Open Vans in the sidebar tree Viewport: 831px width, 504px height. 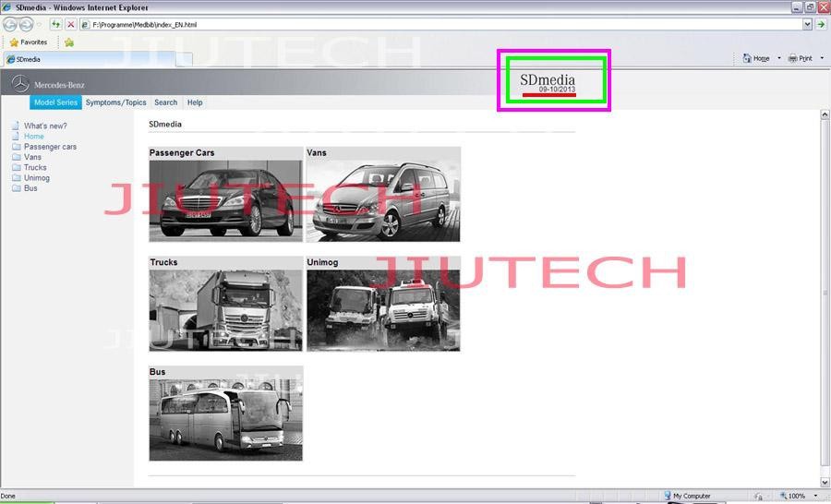click(x=32, y=157)
